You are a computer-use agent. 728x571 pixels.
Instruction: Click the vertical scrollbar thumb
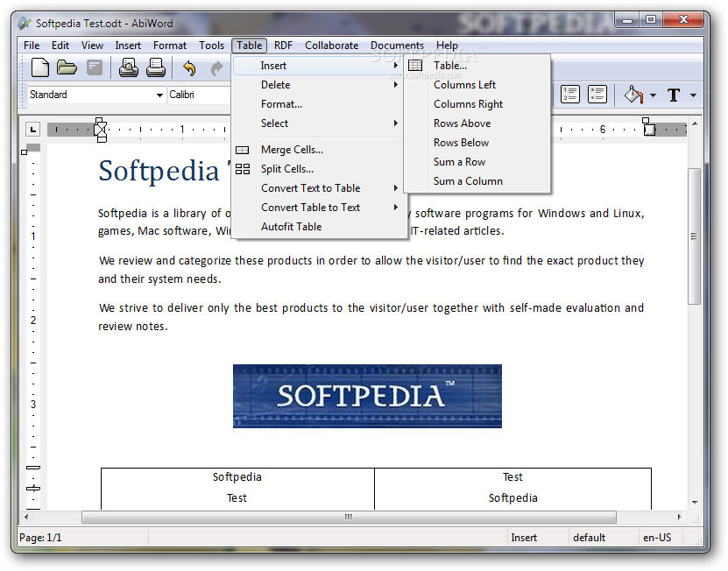point(694,236)
